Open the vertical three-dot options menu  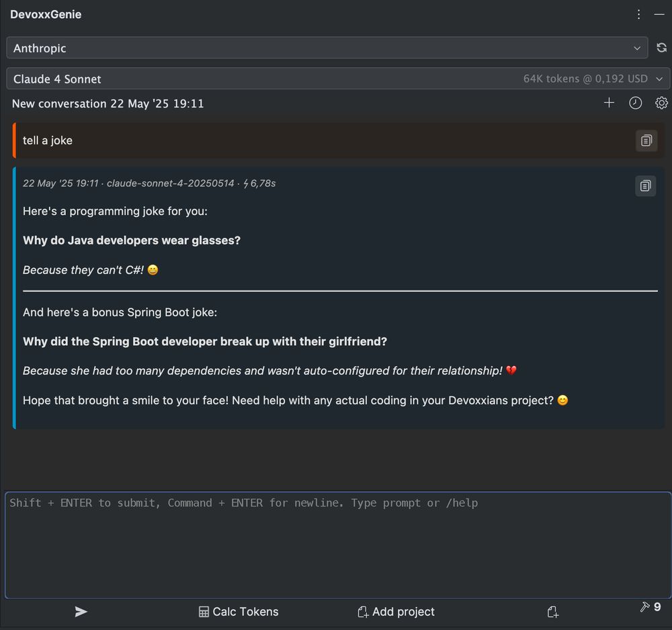(x=638, y=15)
